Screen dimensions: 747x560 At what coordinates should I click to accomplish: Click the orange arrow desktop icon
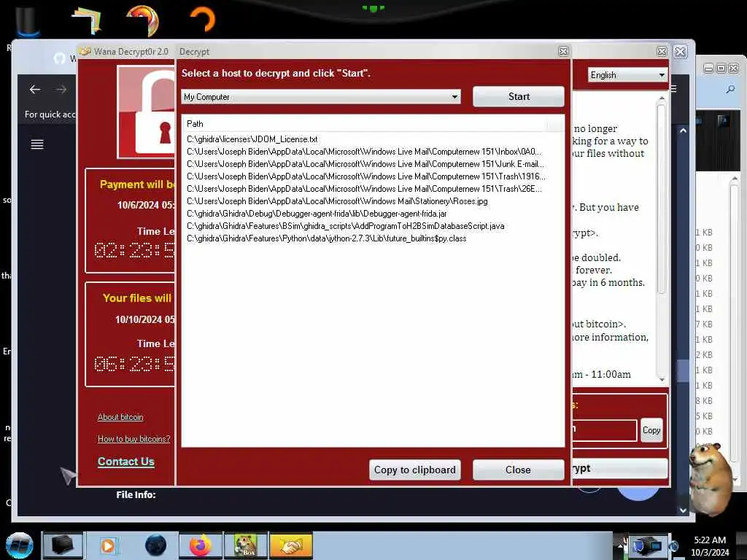click(x=204, y=19)
